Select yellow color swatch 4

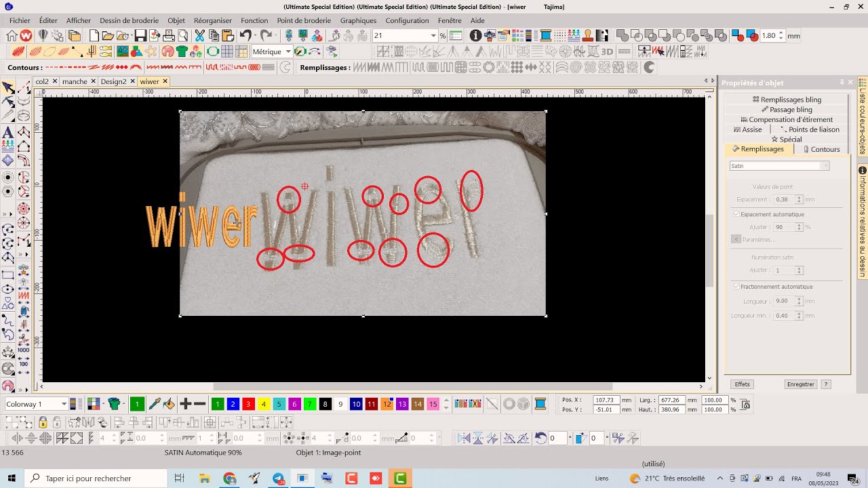click(x=264, y=404)
